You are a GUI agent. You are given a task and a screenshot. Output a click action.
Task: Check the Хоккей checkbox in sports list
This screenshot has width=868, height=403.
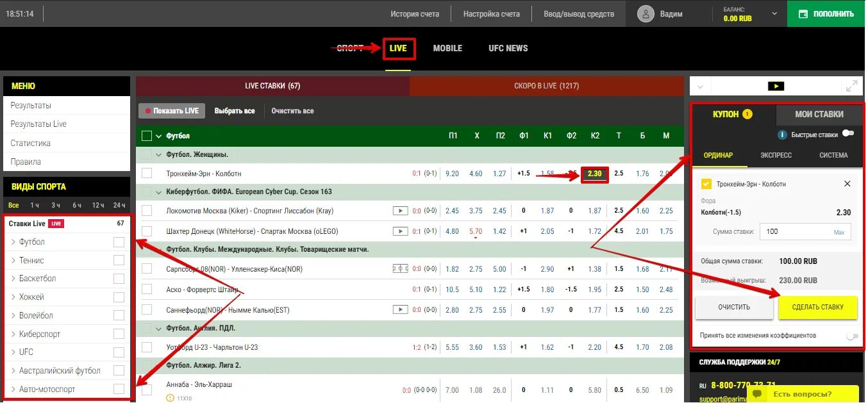119,297
